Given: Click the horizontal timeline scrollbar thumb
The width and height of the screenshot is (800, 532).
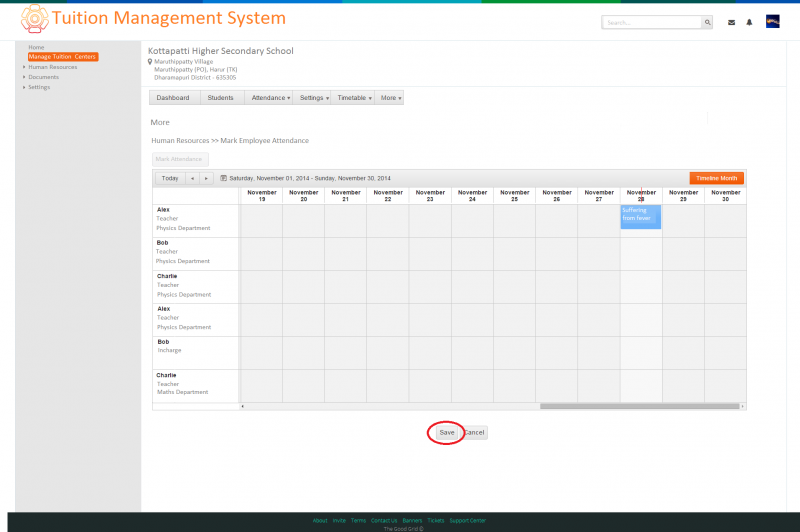Looking at the screenshot, I should click(x=640, y=407).
